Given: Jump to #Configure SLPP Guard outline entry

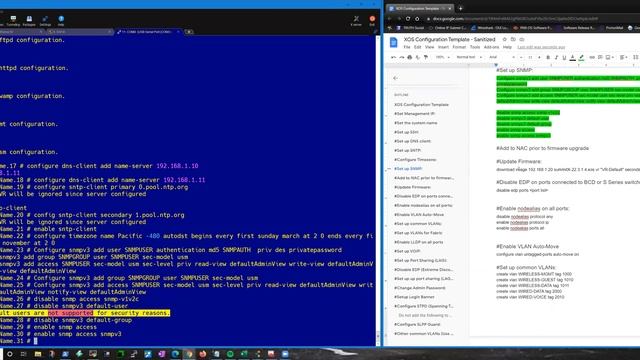Looking at the screenshot, I should pos(417,324).
